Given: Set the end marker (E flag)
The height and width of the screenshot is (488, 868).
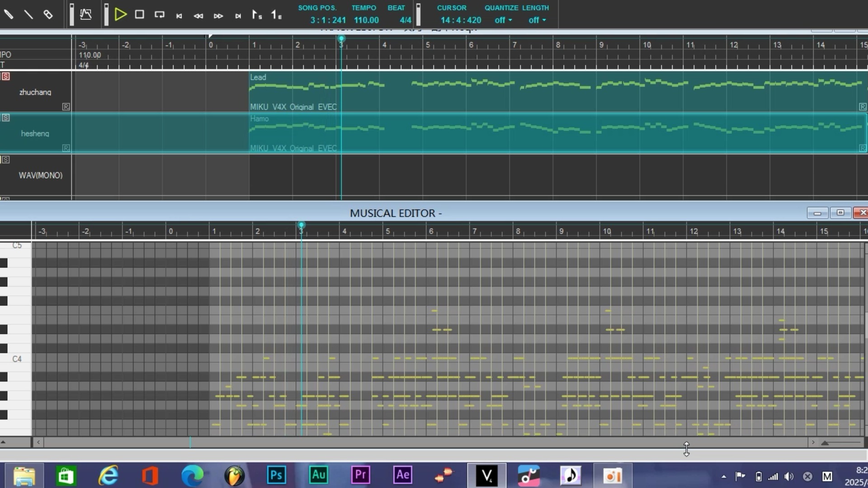Looking at the screenshot, I should click(x=276, y=15).
